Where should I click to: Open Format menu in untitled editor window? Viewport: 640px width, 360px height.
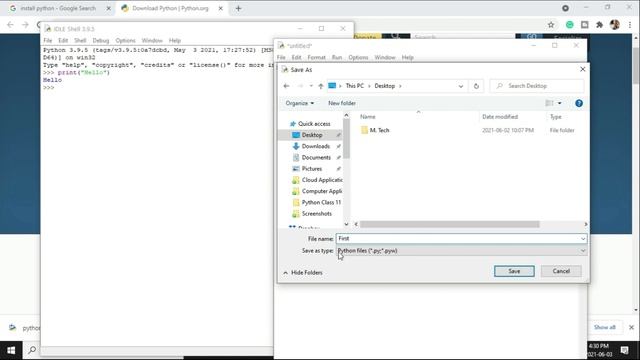pyautogui.click(x=316, y=58)
